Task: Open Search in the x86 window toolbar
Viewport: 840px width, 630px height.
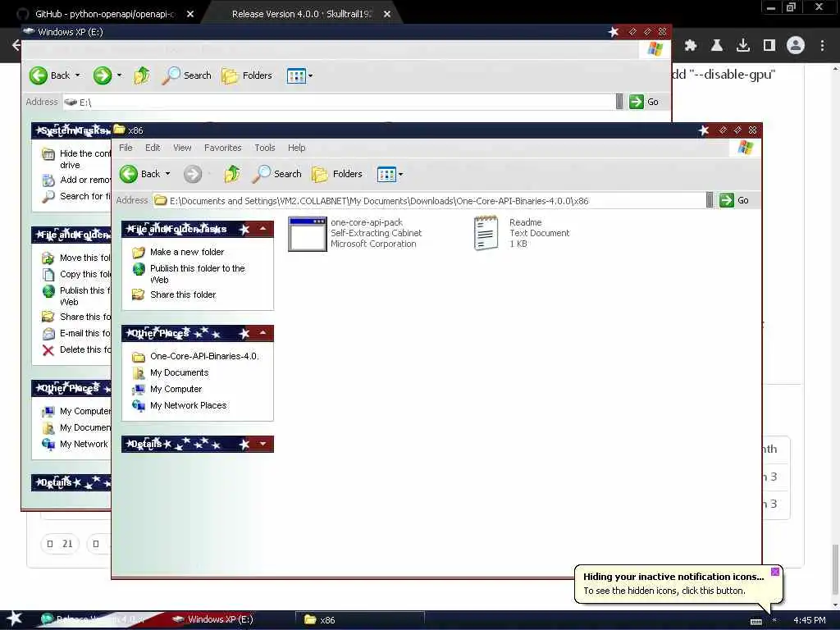Action: (277, 174)
